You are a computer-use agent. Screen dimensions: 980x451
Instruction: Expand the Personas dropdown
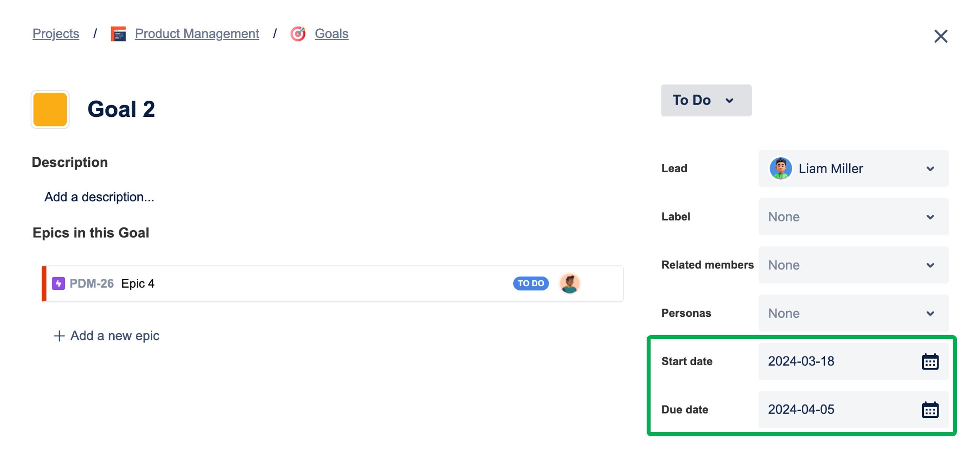[x=853, y=313]
